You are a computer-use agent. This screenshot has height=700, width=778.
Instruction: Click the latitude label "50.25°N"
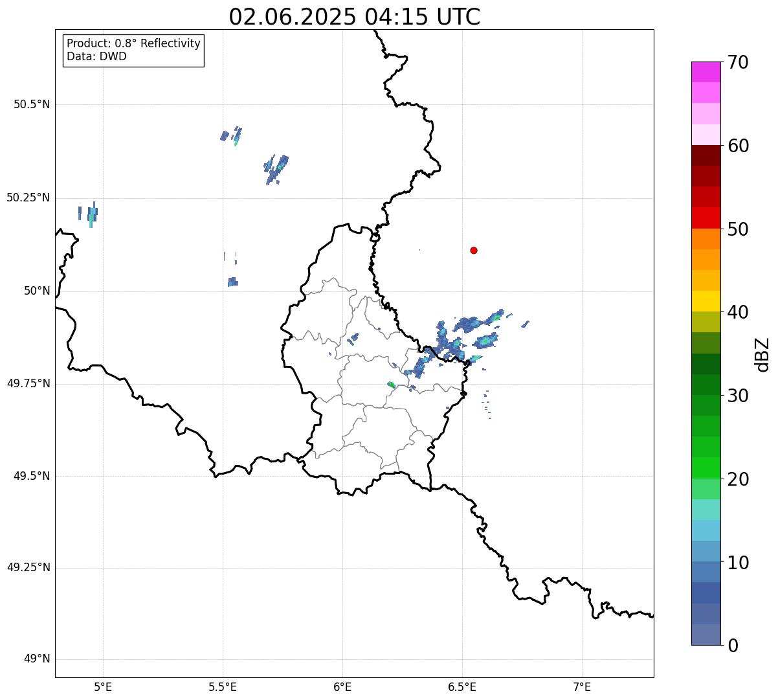tap(28, 198)
